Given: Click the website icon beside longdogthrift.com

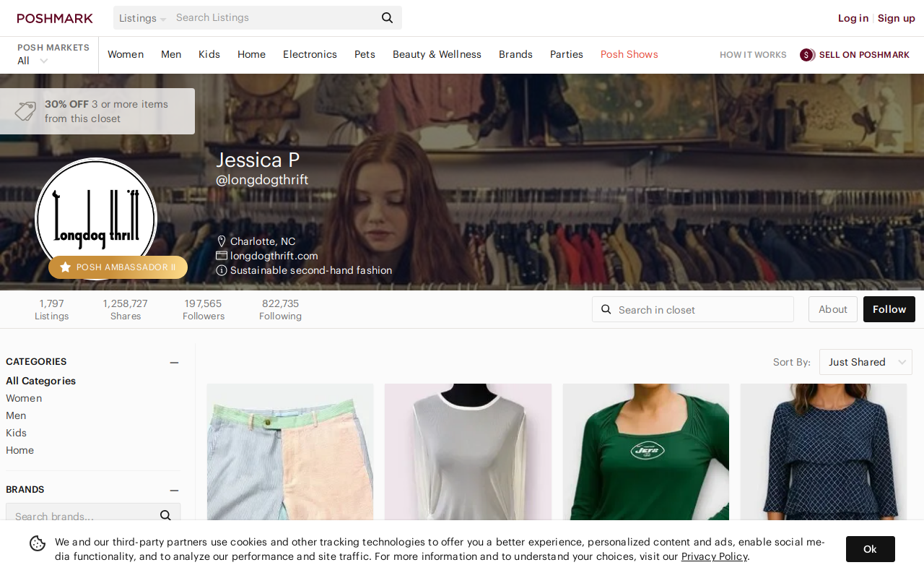Looking at the screenshot, I should pos(222,256).
